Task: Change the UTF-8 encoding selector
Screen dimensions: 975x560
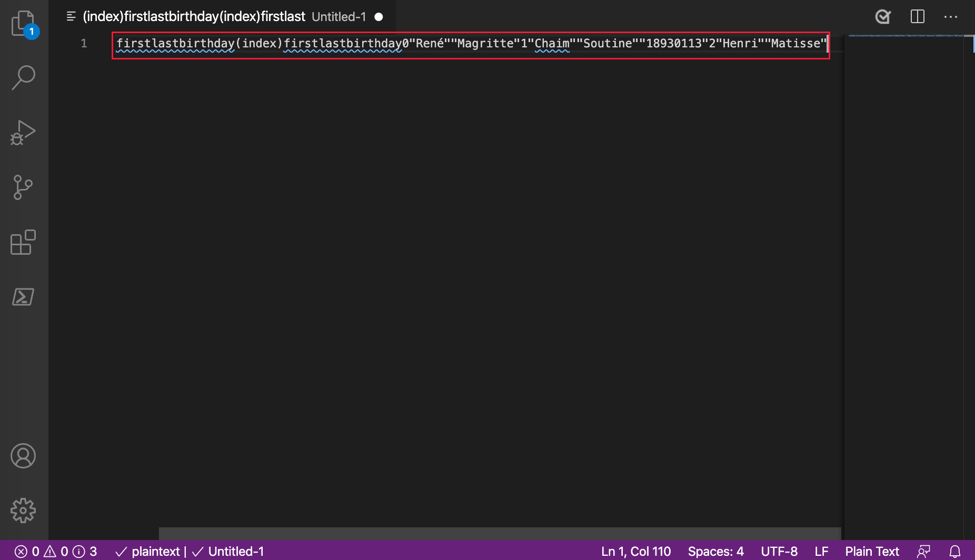Action: click(x=780, y=551)
